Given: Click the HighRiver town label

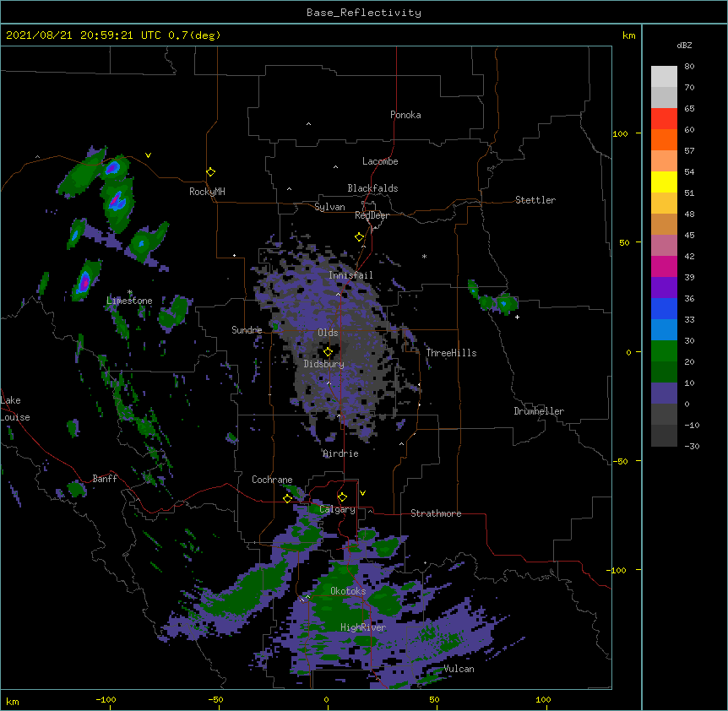Looking at the screenshot, I should pos(363,627).
